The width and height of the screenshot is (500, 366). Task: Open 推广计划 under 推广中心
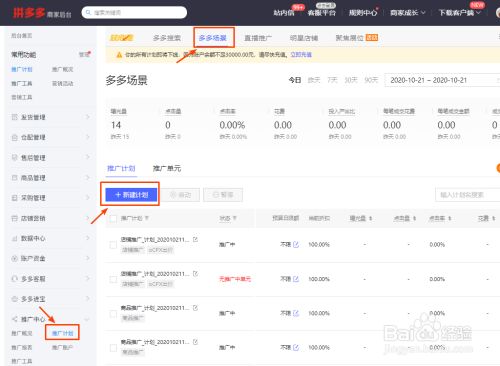click(62, 333)
